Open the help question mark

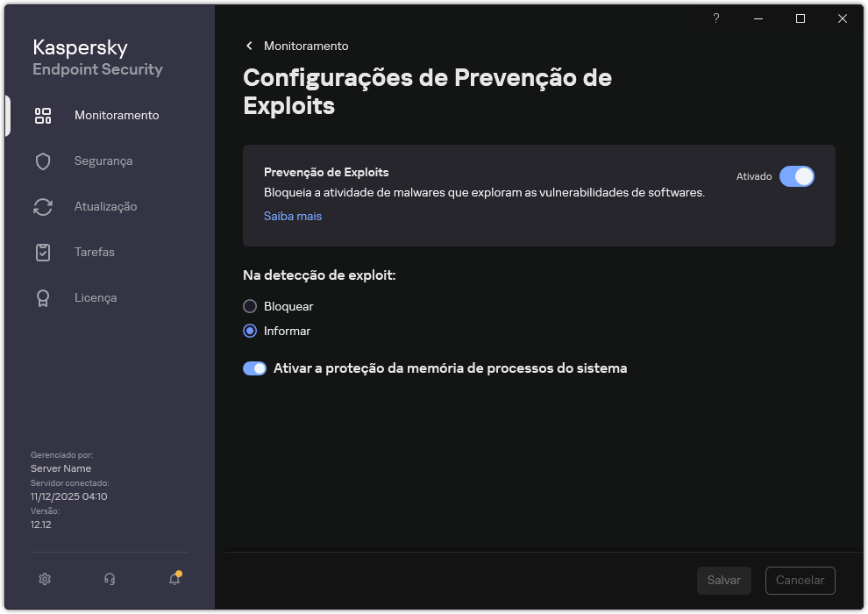(x=715, y=18)
